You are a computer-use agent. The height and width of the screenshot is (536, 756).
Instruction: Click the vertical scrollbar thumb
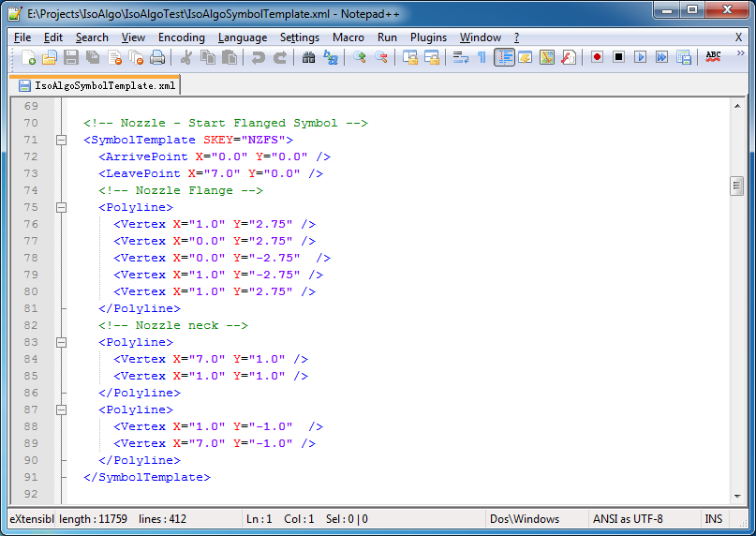click(x=736, y=186)
